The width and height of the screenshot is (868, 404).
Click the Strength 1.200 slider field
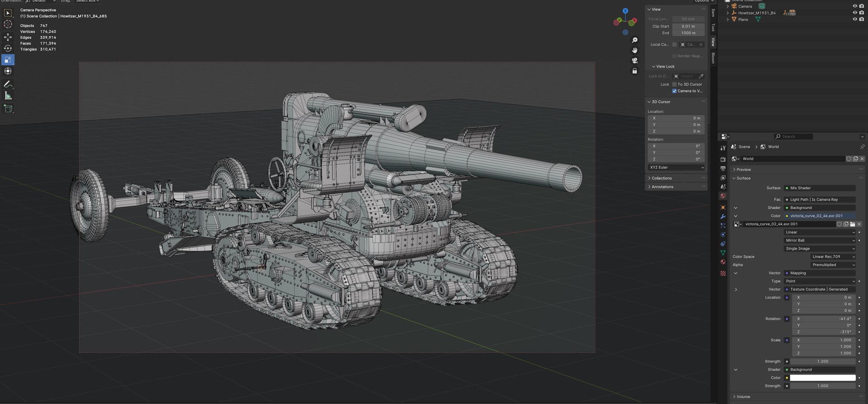point(822,361)
